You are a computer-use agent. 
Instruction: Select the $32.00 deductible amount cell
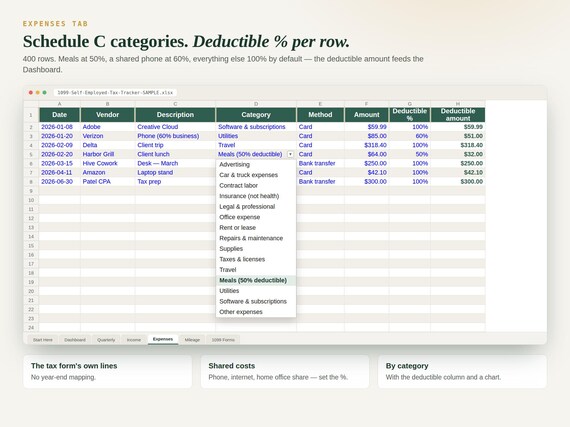pyautogui.click(x=458, y=154)
